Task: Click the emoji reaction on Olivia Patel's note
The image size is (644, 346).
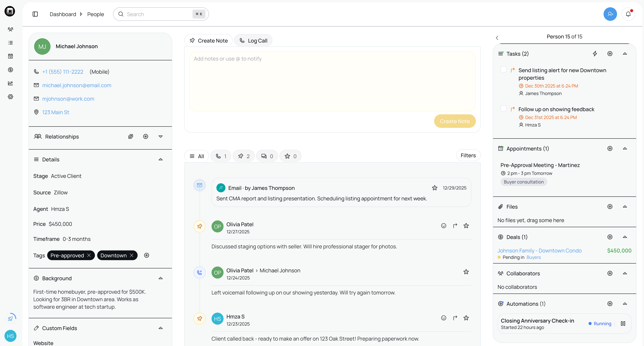Action: click(x=443, y=226)
